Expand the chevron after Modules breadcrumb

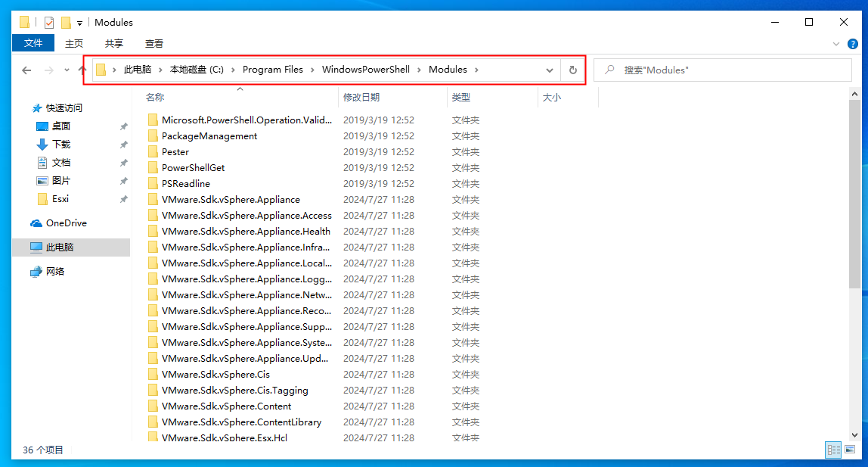pyautogui.click(x=476, y=70)
